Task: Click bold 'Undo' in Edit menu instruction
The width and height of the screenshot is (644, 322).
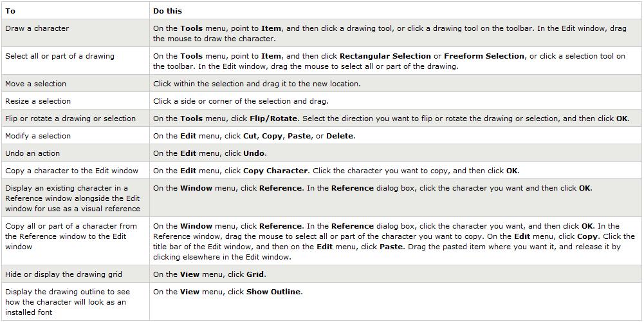Action: [x=254, y=153]
